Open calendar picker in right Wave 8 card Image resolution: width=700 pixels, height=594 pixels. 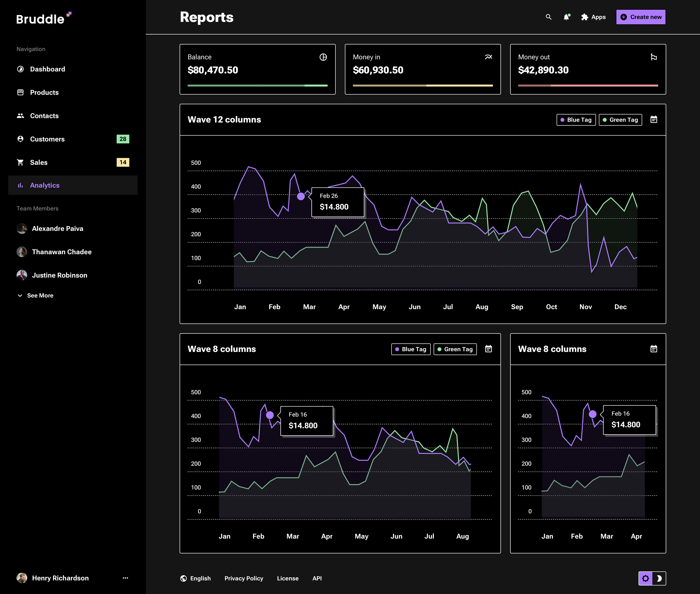tap(654, 349)
